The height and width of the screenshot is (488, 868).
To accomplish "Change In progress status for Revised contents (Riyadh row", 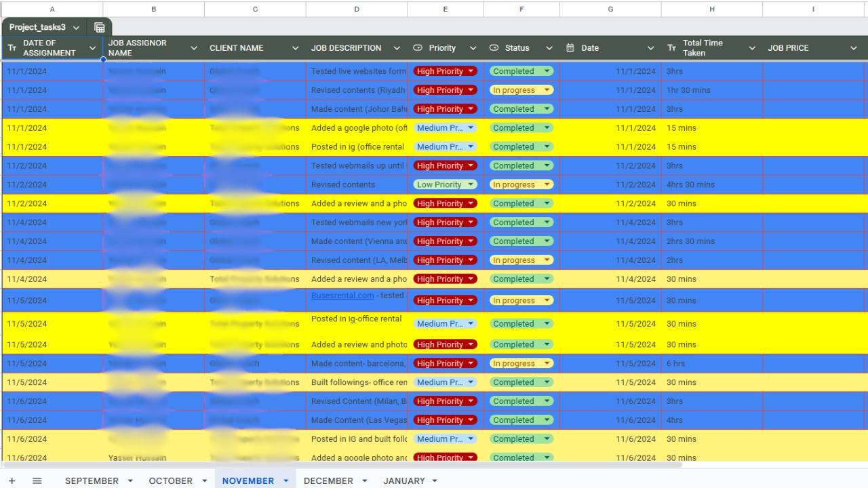I will click(521, 90).
